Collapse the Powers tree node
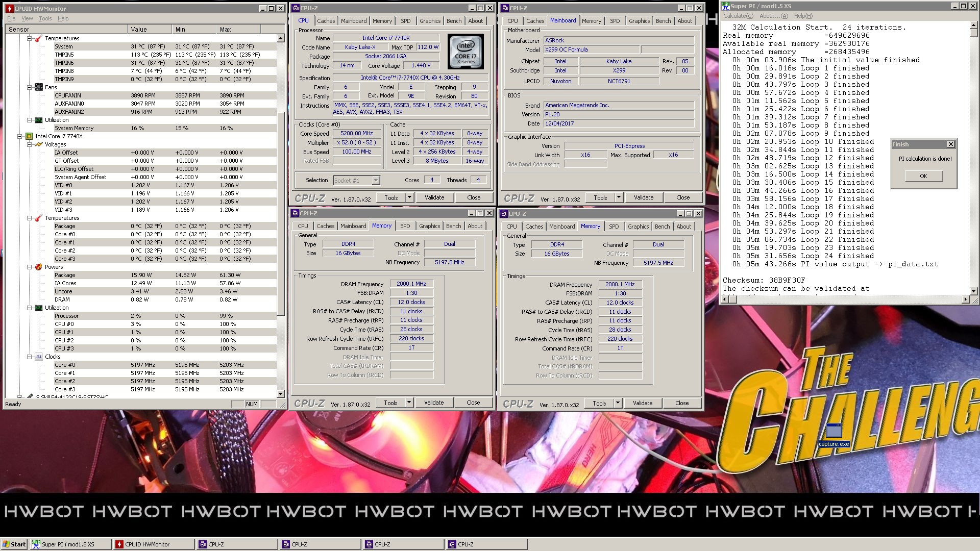 (x=29, y=267)
